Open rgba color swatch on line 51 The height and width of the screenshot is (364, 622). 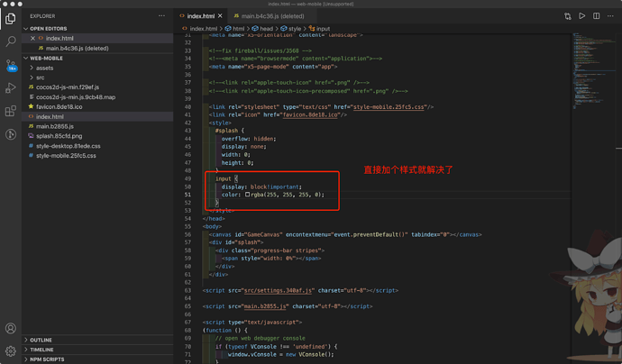tap(248, 195)
